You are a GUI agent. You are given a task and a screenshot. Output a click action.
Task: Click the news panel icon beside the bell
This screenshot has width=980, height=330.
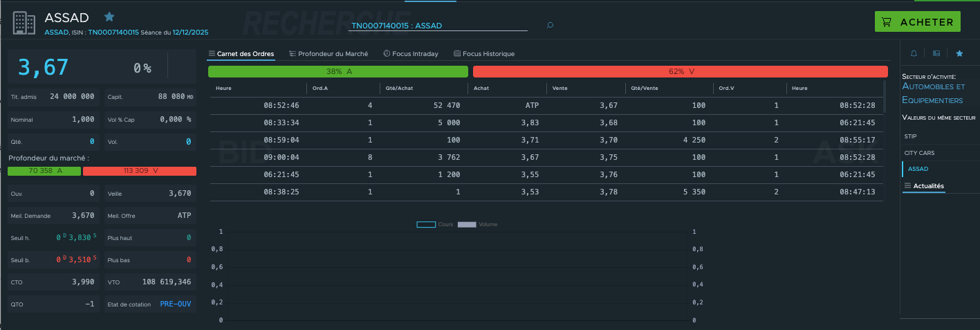point(936,53)
